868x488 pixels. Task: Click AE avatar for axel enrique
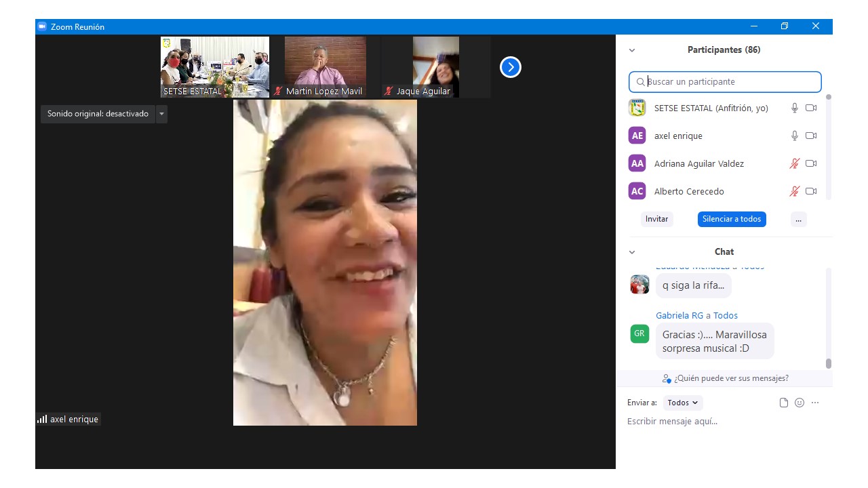pos(637,136)
